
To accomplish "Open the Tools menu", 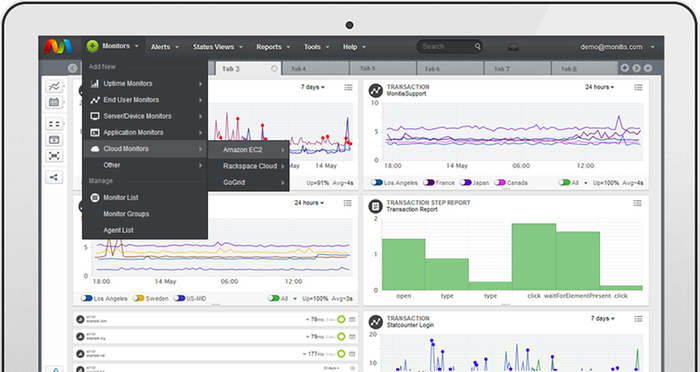I will coord(317,46).
